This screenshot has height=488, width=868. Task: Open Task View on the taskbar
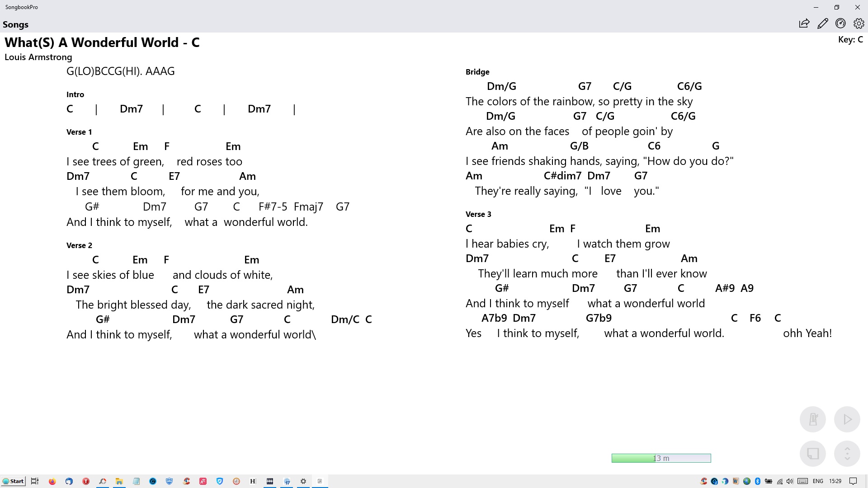(x=35, y=481)
